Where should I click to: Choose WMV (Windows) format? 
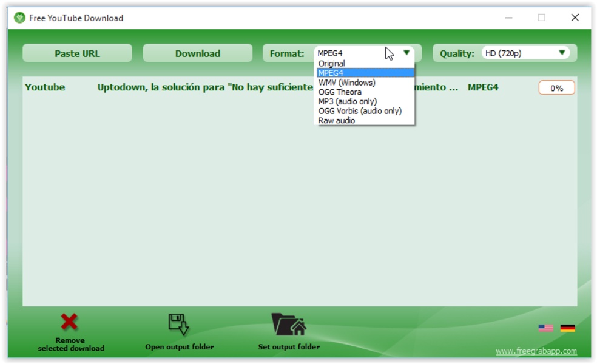pos(365,83)
